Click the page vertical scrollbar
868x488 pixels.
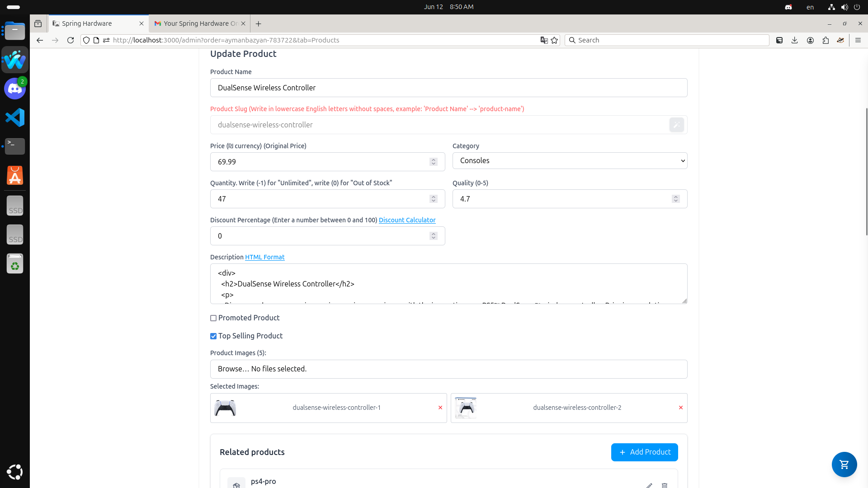pyautogui.click(x=866, y=172)
